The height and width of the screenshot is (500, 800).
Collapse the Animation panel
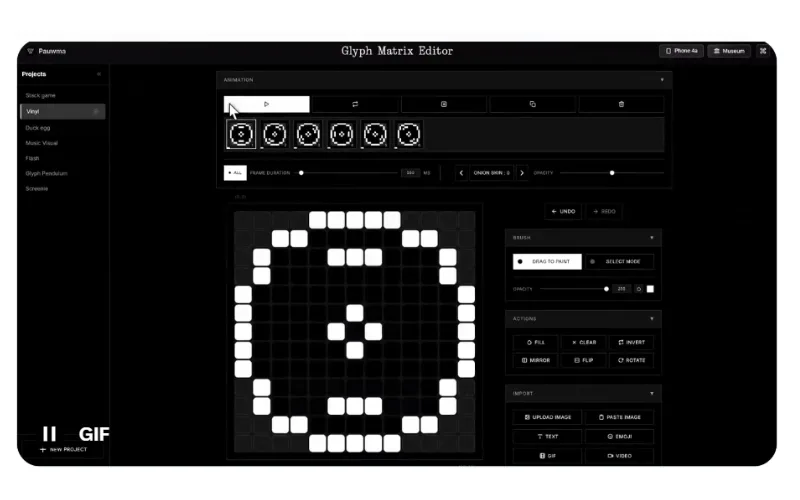[x=661, y=79]
